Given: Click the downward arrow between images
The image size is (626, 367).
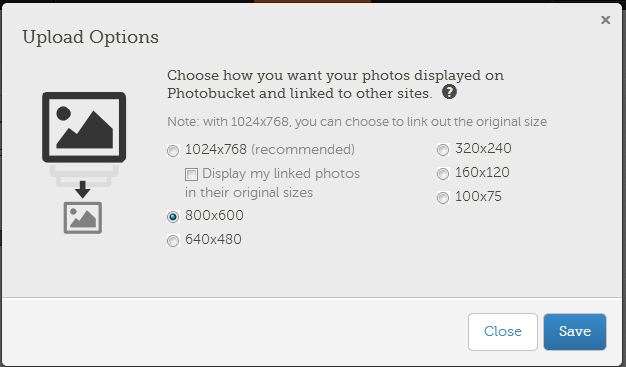Looking at the screenshot, I should click(83, 190).
